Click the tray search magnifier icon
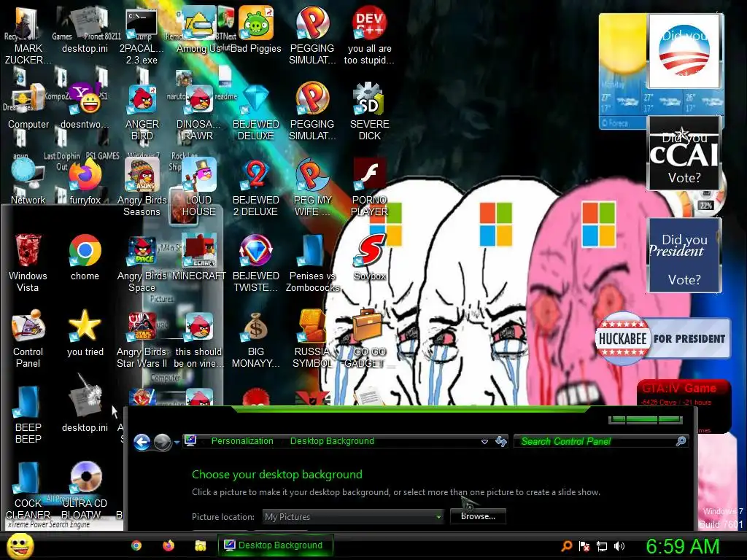This screenshot has width=747, height=560. (566, 546)
